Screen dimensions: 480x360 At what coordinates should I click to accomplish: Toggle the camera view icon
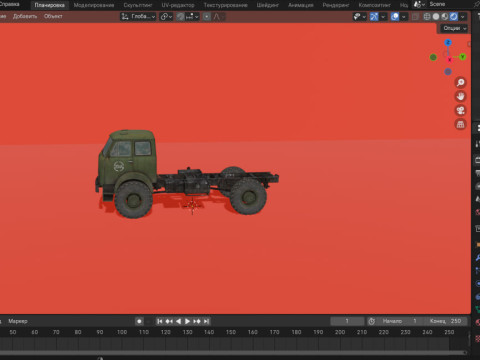point(461,110)
